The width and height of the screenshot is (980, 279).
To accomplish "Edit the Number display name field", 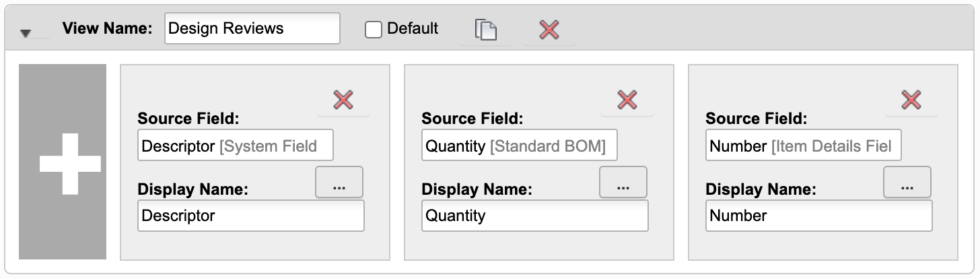I will (818, 216).
